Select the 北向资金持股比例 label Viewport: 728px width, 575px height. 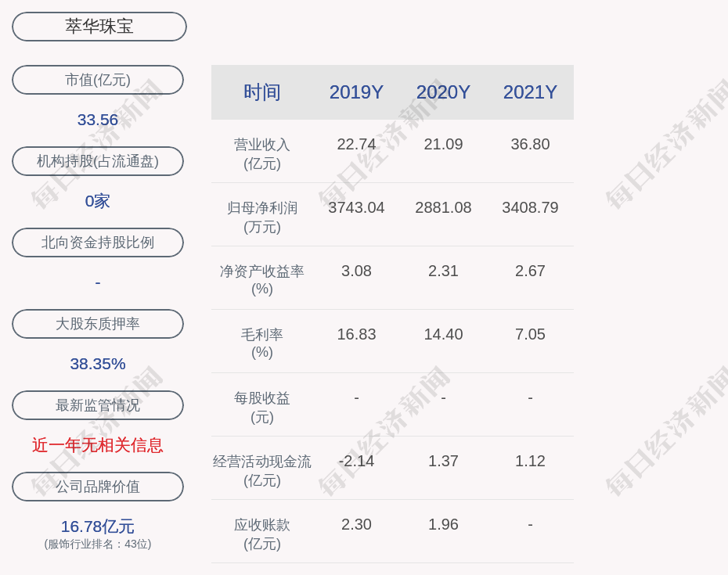[x=98, y=243]
